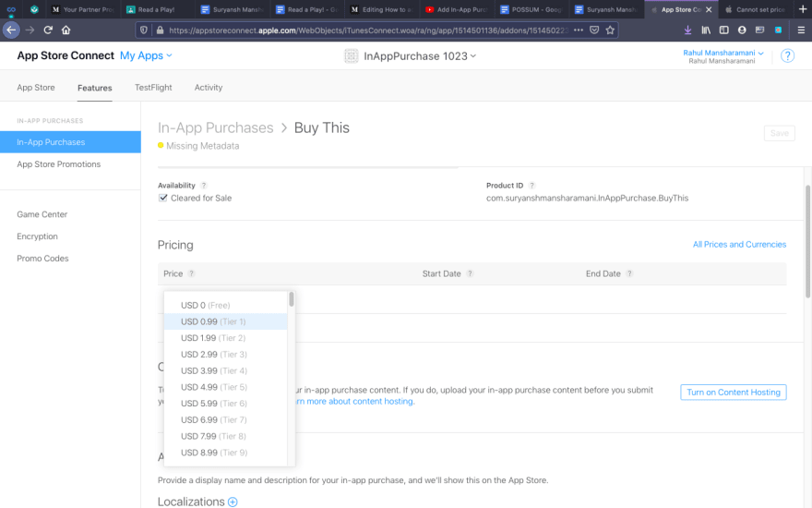The width and height of the screenshot is (812, 508).
Task: Select USD 8.99 (Tier 9) price
Action: point(225,453)
